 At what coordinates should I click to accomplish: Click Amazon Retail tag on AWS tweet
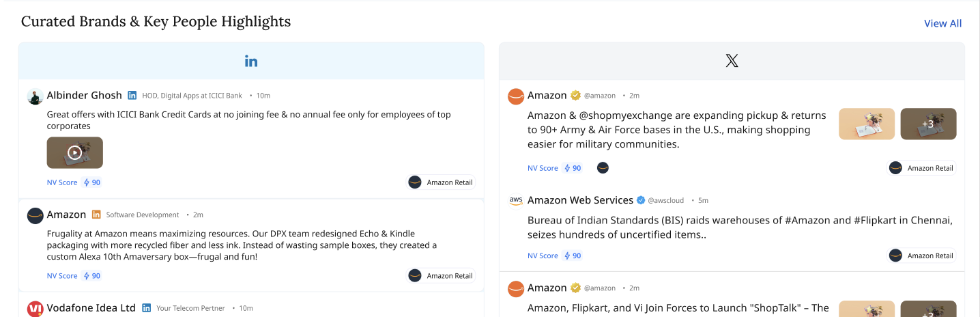[x=921, y=256]
